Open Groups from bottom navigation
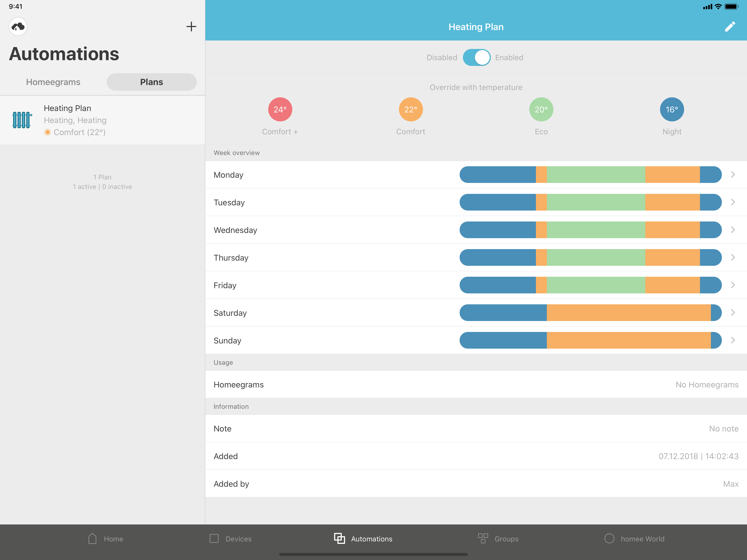Viewport: 747px width, 560px height. tap(498, 538)
